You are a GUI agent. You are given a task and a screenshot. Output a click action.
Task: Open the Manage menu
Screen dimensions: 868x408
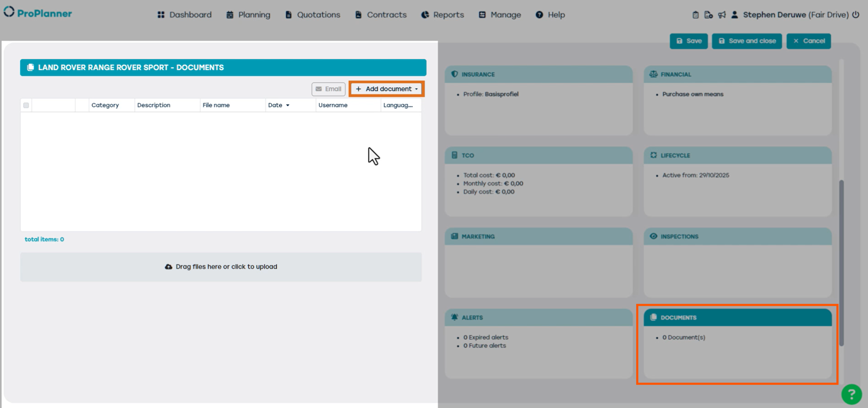click(500, 15)
